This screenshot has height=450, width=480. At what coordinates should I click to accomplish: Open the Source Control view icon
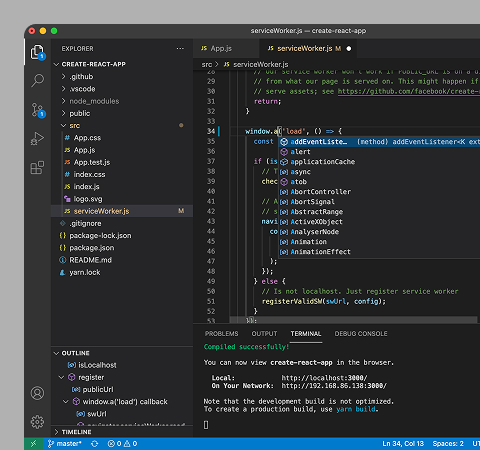38,110
